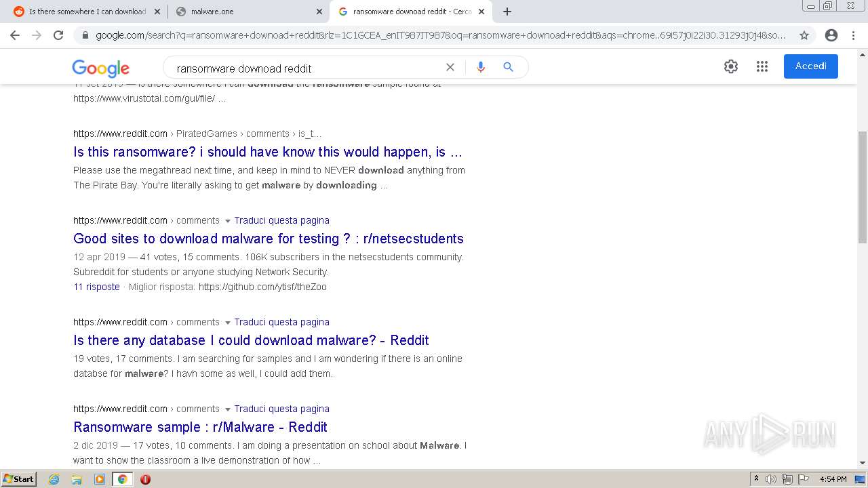Translate the 'any database' result page
Viewport: 868px width, 488px height.
coord(281,322)
